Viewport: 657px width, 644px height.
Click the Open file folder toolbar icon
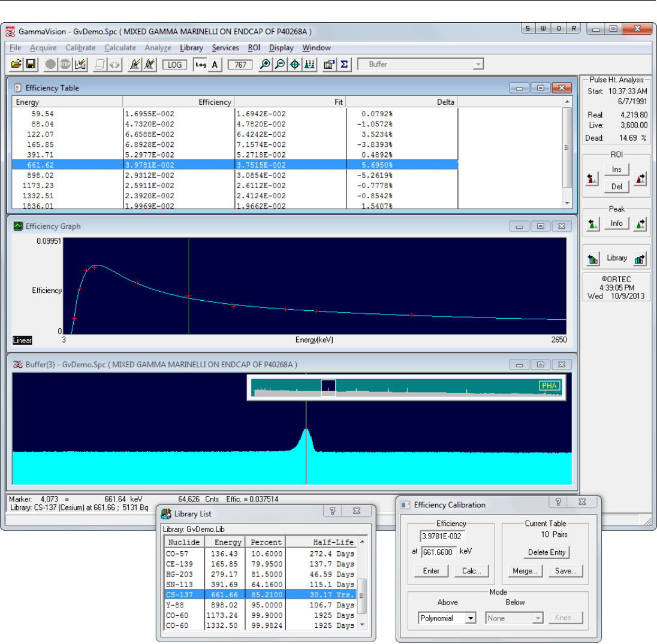click(x=16, y=65)
